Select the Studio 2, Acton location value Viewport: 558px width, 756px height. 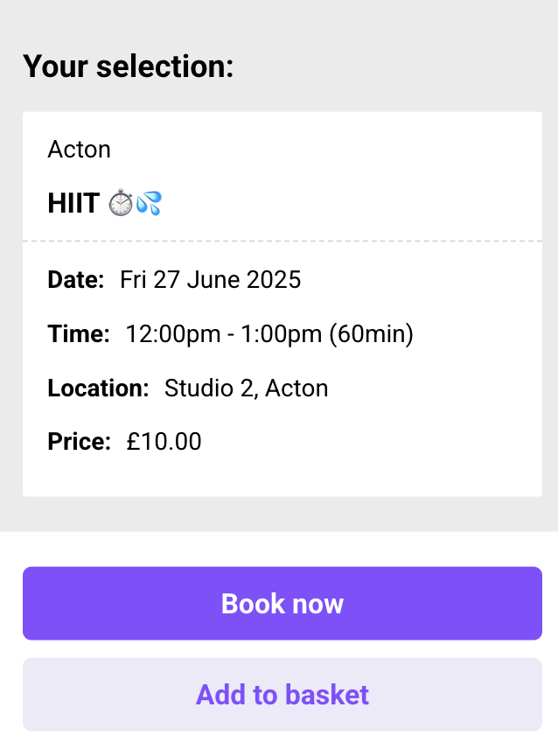pos(247,388)
